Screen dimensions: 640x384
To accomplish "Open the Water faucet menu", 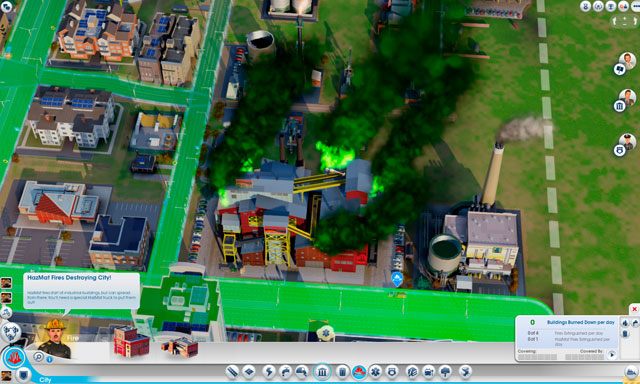I will (285, 372).
